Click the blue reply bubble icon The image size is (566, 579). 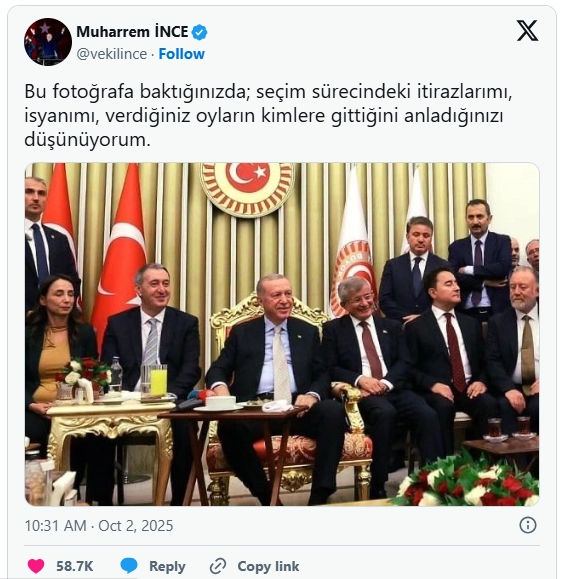[x=129, y=566]
